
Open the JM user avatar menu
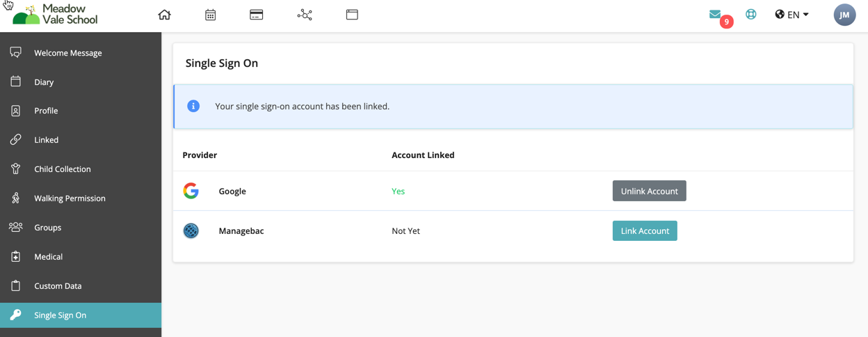click(844, 15)
